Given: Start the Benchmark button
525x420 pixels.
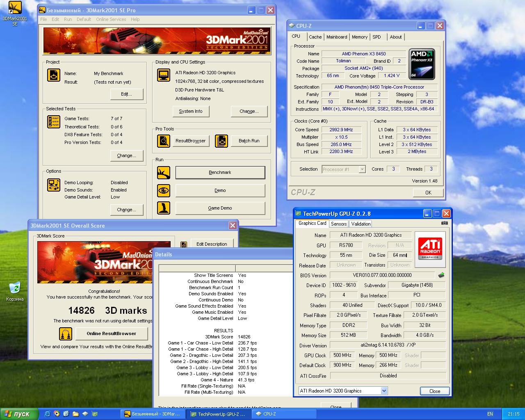Looking at the screenshot, I should pyautogui.click(x=220, y=173).
